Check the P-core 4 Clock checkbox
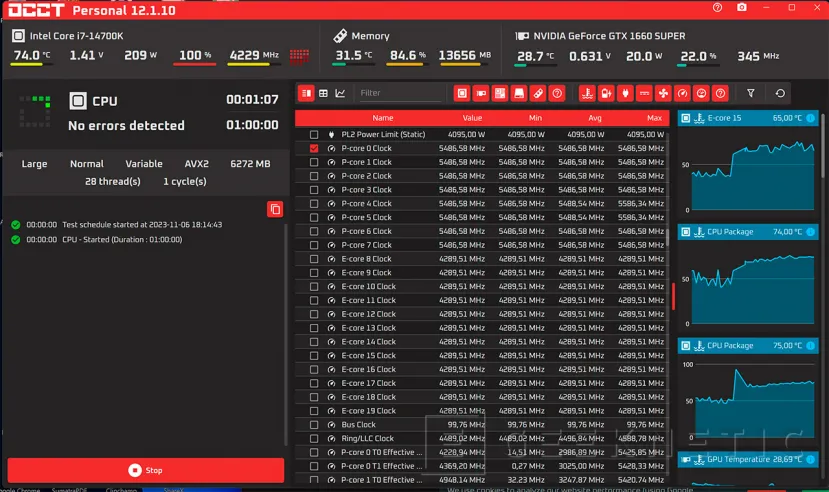This screenshot has width=829, height=492. [314, 204]
